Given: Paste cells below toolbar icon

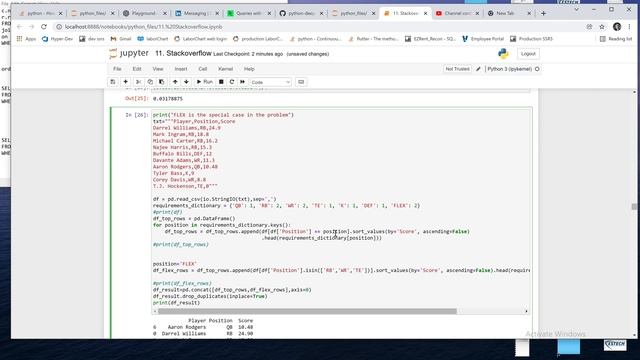Looking at the screenshot, I should click(161, 82).
